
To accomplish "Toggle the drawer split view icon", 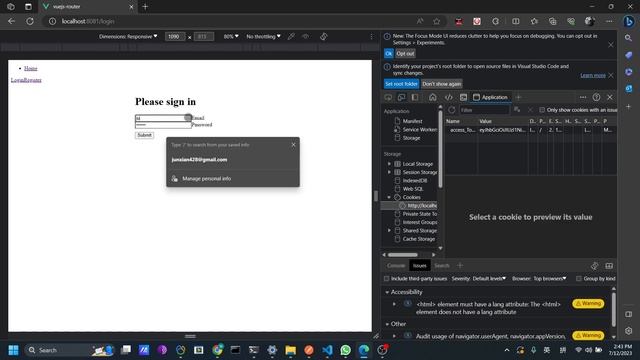I will 609,266.
